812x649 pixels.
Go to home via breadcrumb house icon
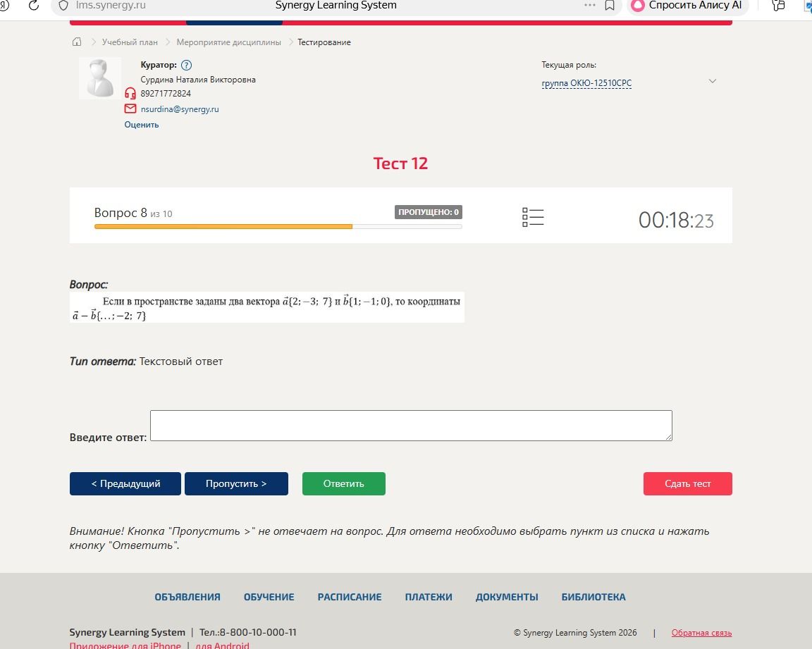(x=77, y=42)
